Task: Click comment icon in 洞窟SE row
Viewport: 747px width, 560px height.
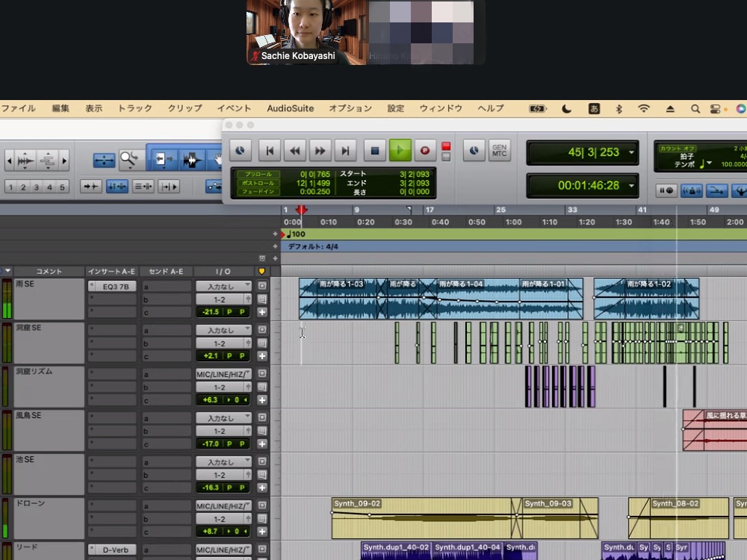Action: 262,343
